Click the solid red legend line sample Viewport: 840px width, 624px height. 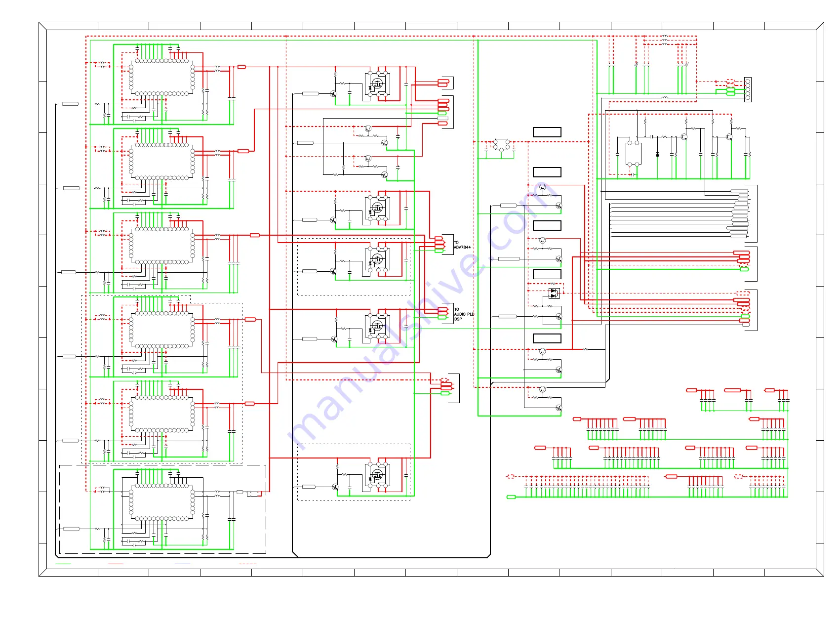pyautogui.click(x=116, y=564)
